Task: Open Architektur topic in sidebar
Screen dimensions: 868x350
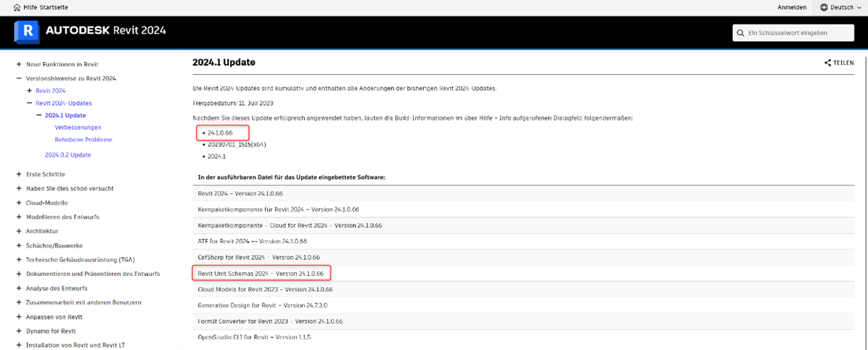Action: pyautogui.click(x=42, y=231)
